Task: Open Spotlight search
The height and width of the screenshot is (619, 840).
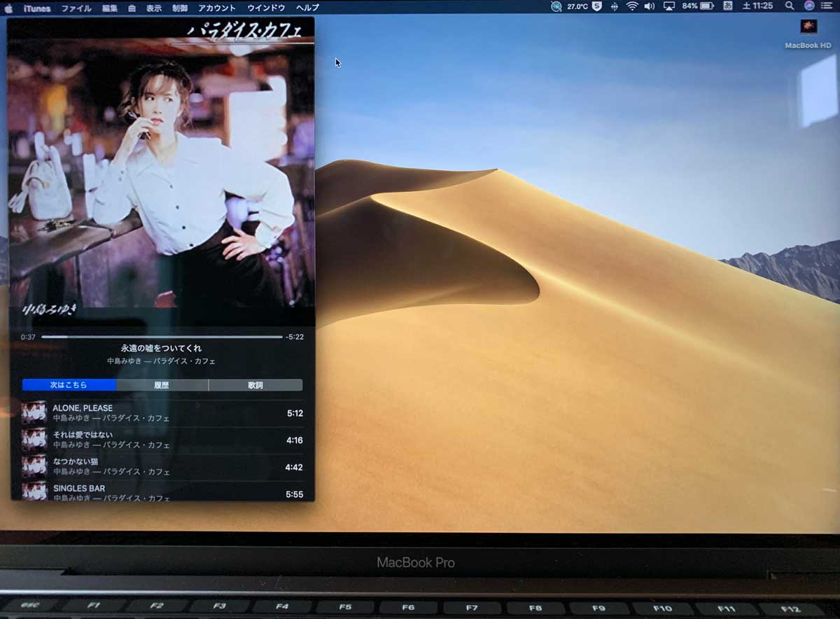Action: [x=790, y=6]
